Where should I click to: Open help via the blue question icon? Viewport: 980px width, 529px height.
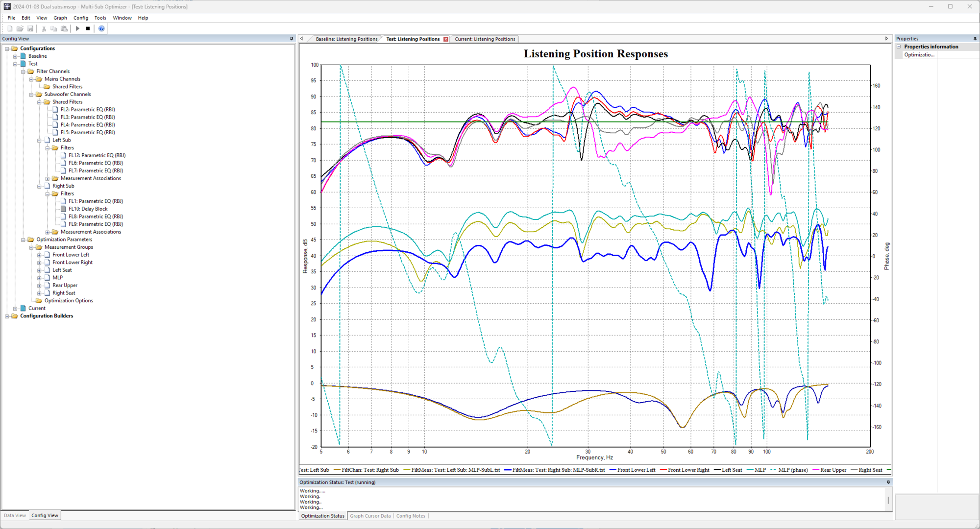click(101, 28)
